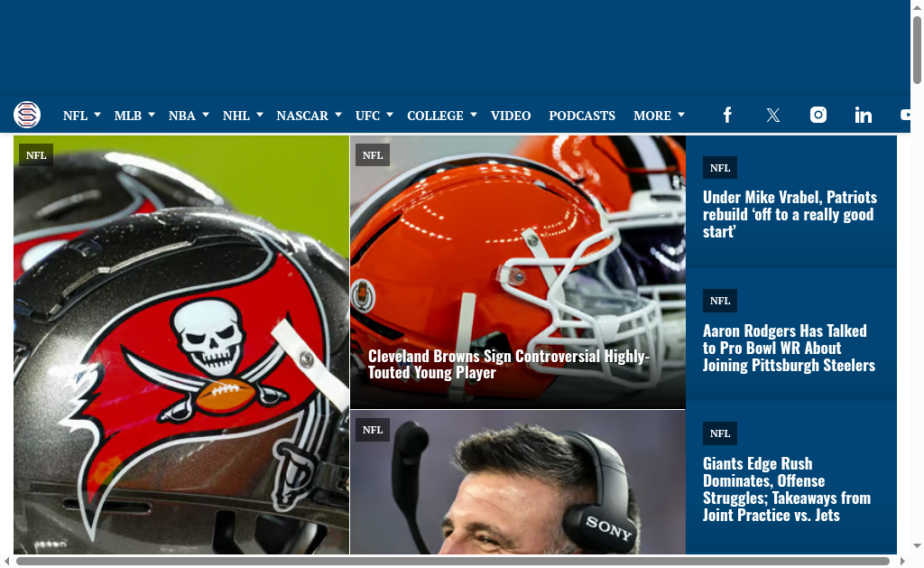This screenshot has width=924, height=568.
Task: Click the scroll down arrow
Action: pyautogui.click(x=917, y=546)
